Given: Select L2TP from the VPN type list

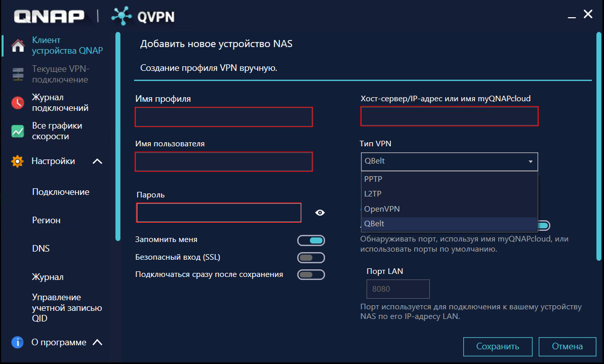Looking at the screenshot, I should click(x=449, y=194).
